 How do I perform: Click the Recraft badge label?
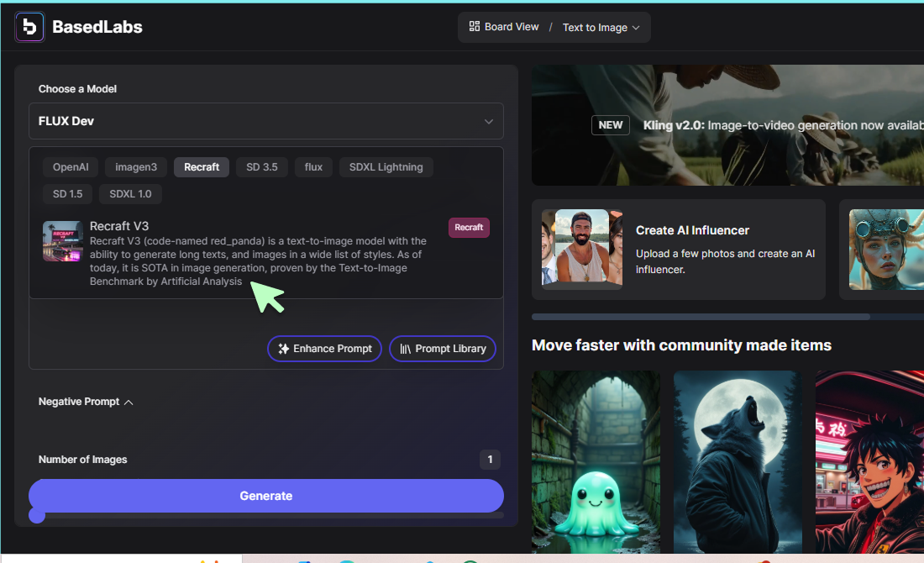[x=469, y=228]
